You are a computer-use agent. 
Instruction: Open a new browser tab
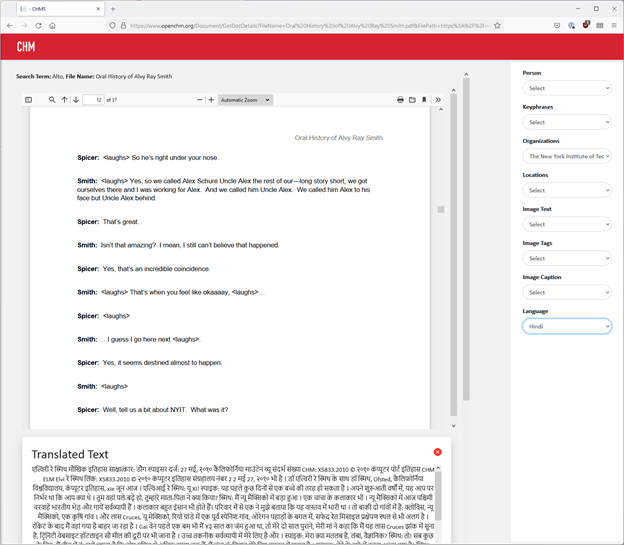click(x=112, y=8)
